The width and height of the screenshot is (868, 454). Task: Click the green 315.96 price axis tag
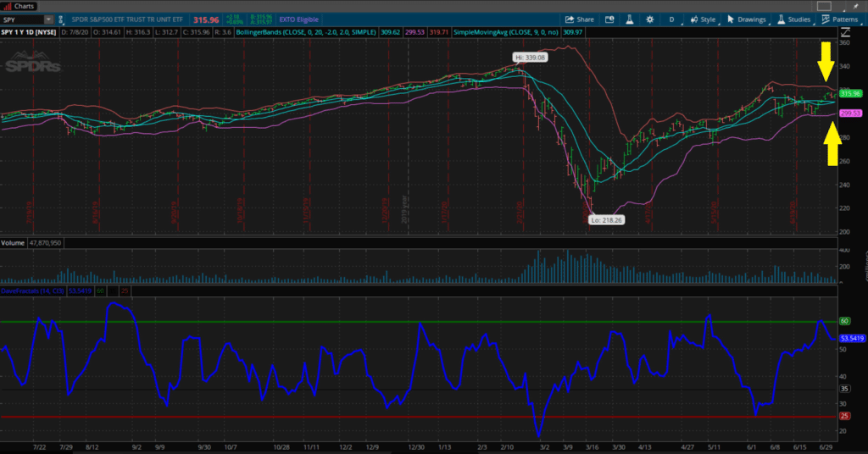pyautogui.click(x=850, y=93)
